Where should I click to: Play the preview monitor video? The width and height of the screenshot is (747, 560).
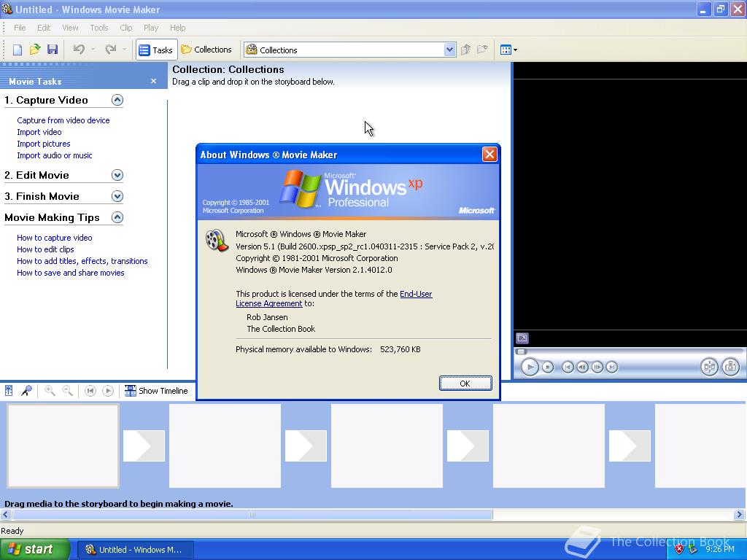click(x=530, y=367)
